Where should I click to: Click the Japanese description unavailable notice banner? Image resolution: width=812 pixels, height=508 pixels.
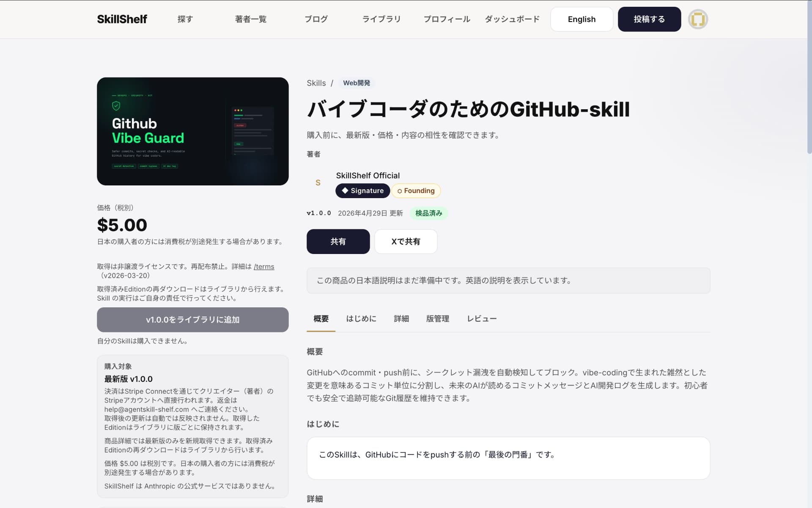pyautogui.click(x=508, y=280)
